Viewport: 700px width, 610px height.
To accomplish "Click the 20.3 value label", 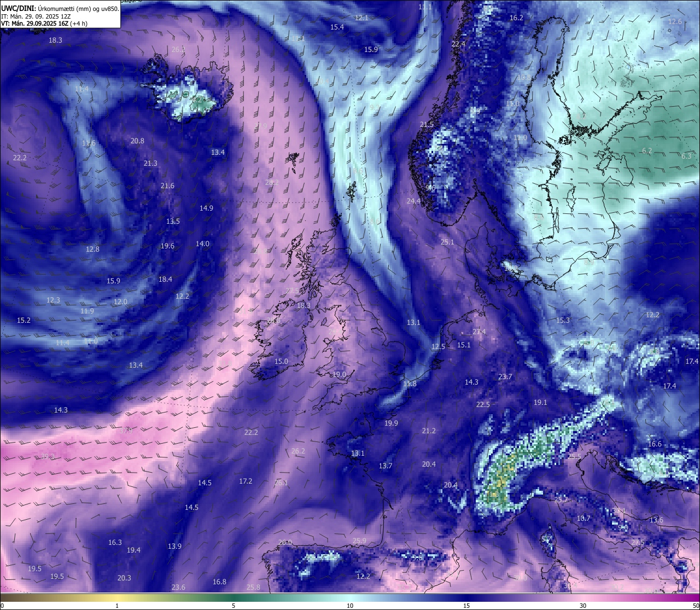I will click(124, 578).
